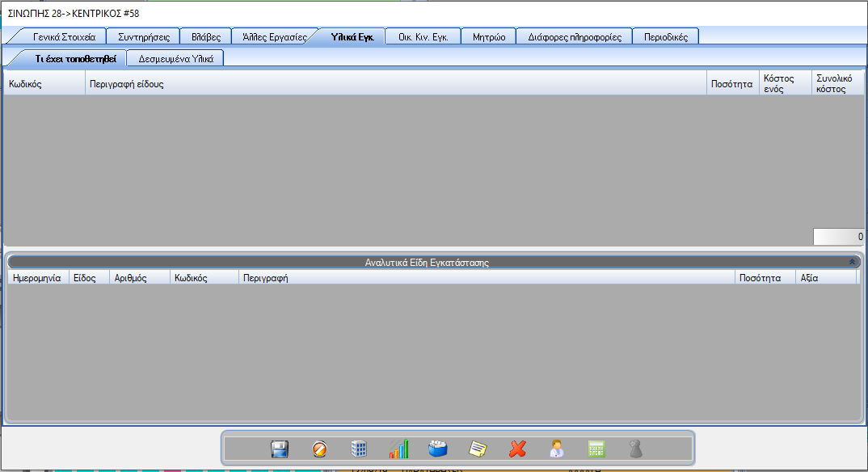Click the total cost field showing 0
Image resolution: width=868 pixels, height=472 pixels.
click(838, 237)
